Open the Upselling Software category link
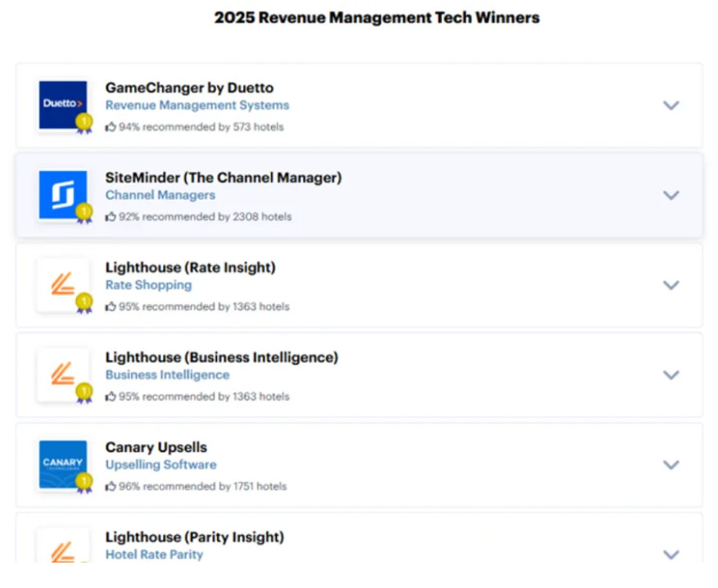This screenshot has height=588, width=718. [160, 465]
